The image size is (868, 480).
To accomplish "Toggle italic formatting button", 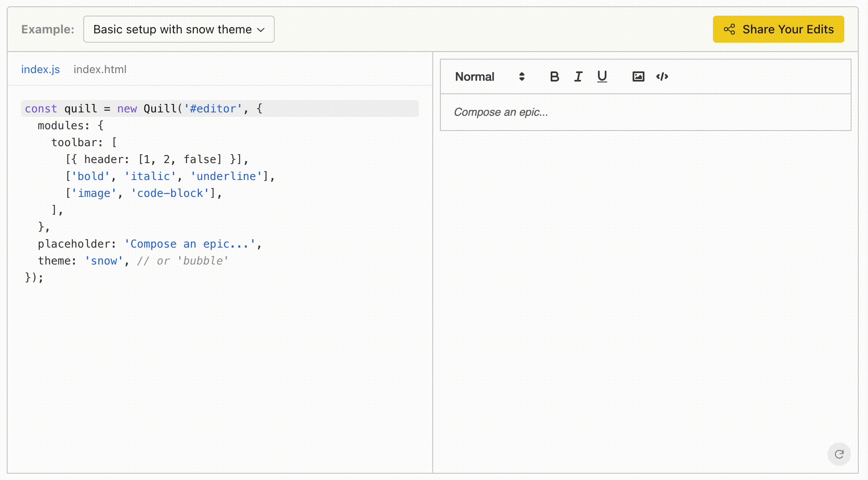I will point(578,76).
